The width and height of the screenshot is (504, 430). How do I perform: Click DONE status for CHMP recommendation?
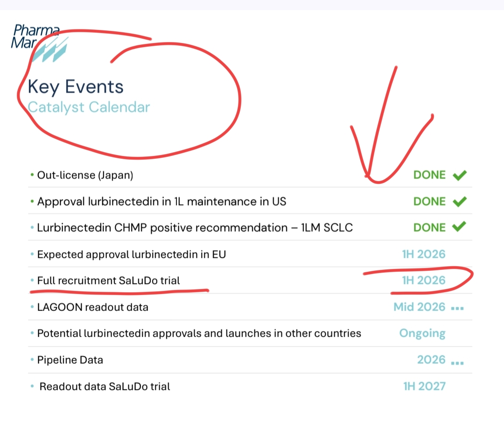point(429,228)
